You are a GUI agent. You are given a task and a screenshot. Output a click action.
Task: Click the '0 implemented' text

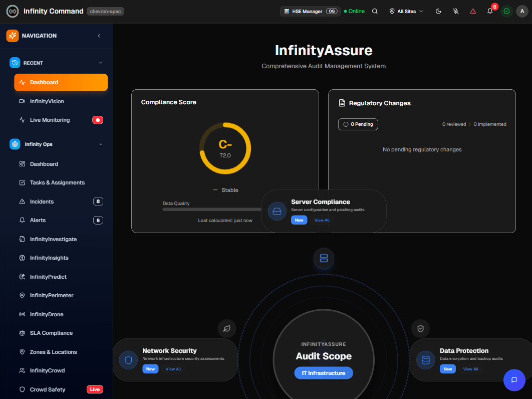point(490,124)
